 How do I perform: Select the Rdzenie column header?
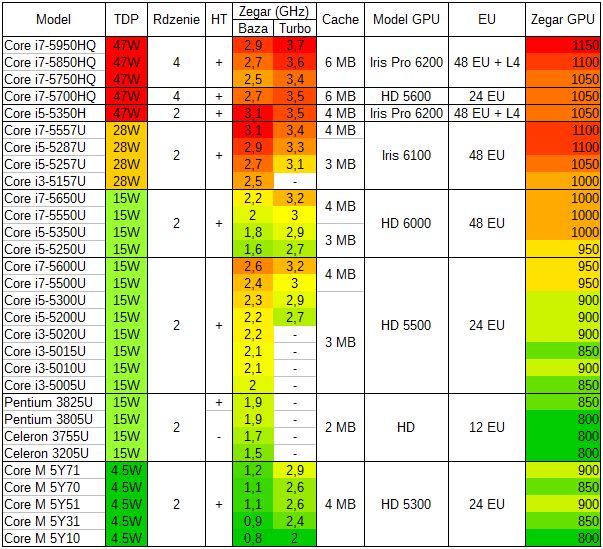coord(176,20)
